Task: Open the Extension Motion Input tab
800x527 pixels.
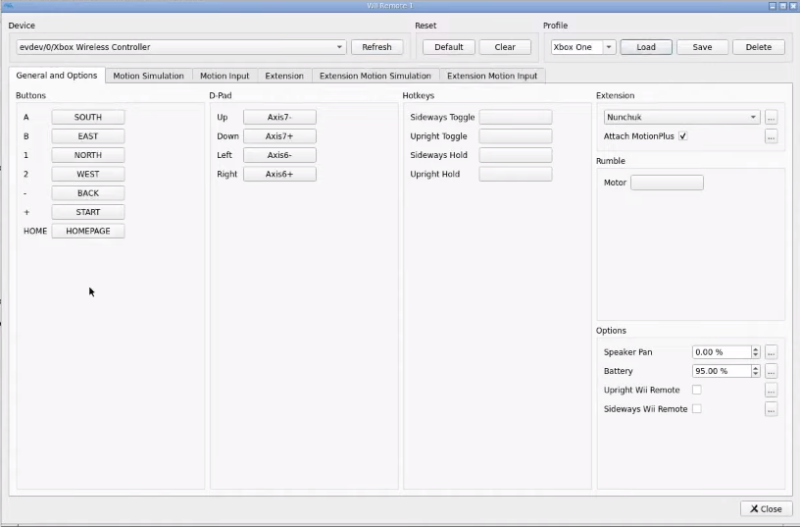Action: coord(492,76)
